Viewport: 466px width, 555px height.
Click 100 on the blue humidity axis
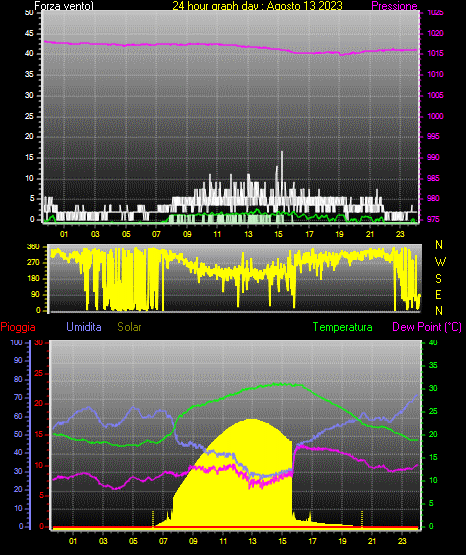point(16,342)
